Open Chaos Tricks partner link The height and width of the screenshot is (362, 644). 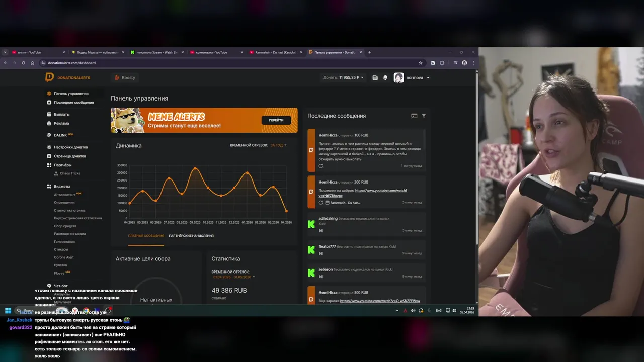click(x=67, y=173)
